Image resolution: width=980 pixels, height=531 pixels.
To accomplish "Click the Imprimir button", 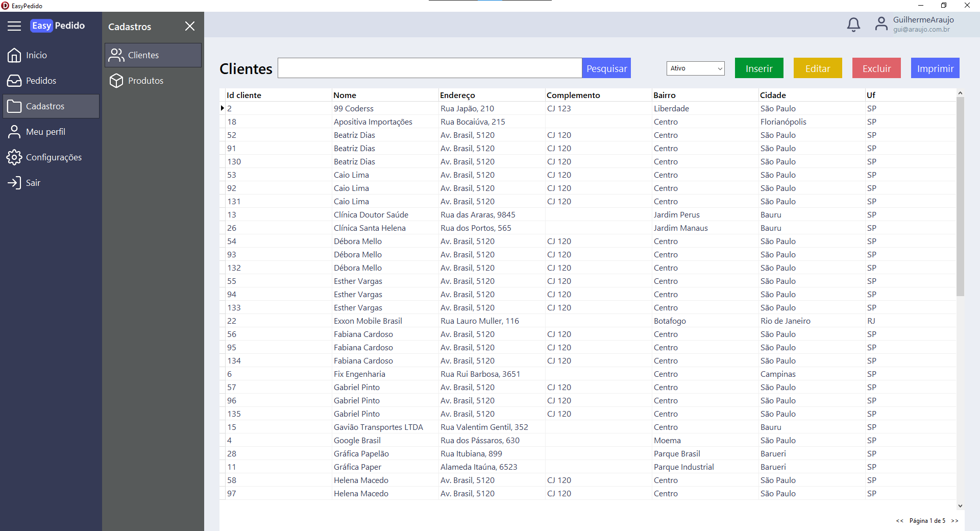I will (x=935, y=68).
